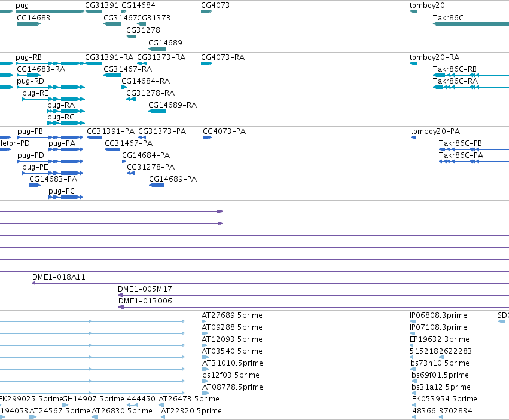
Task: Select protein label Takr86C-PB
Action: (x=461, y=143)
